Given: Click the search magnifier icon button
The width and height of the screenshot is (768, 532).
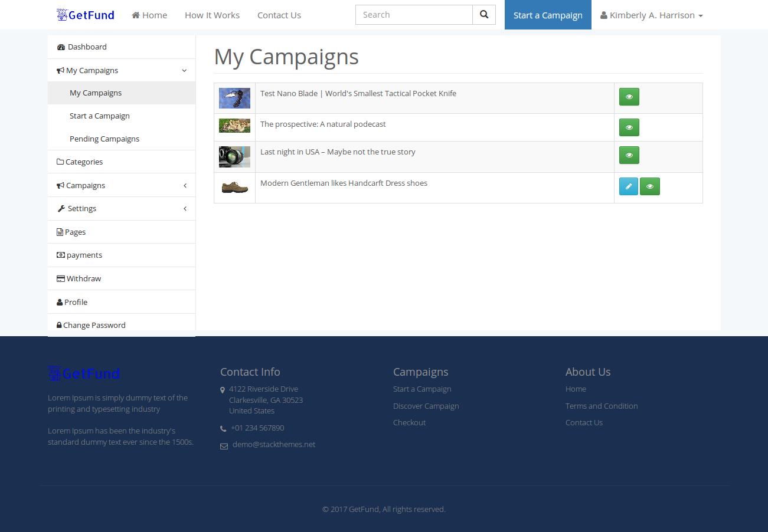Looking at the screenshot, I should (x=484, y=15).
